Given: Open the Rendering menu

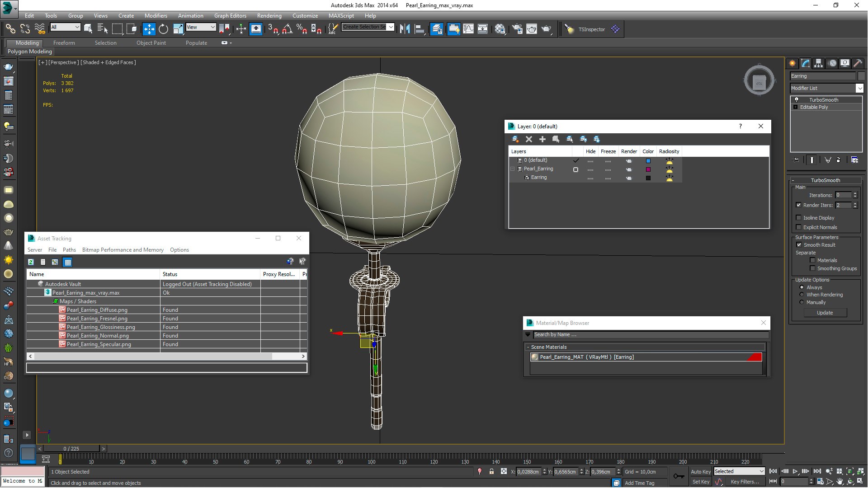Looking at the screenshot, I should tap(269, 15).
